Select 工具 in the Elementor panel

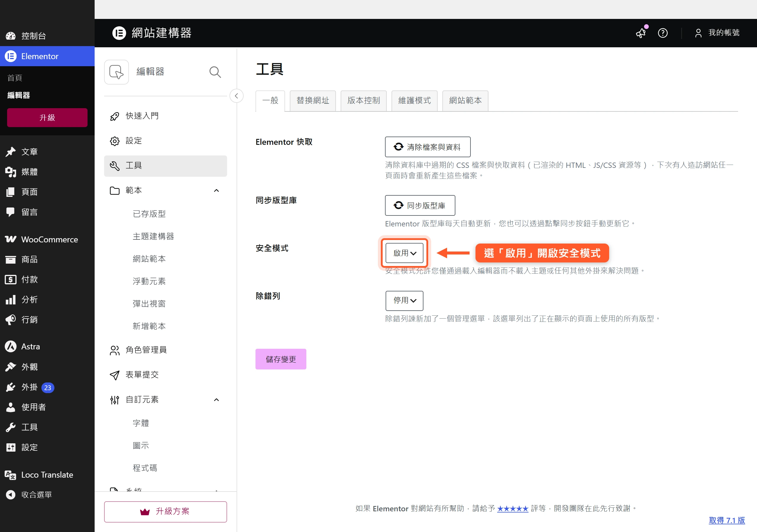coord(166,166)
